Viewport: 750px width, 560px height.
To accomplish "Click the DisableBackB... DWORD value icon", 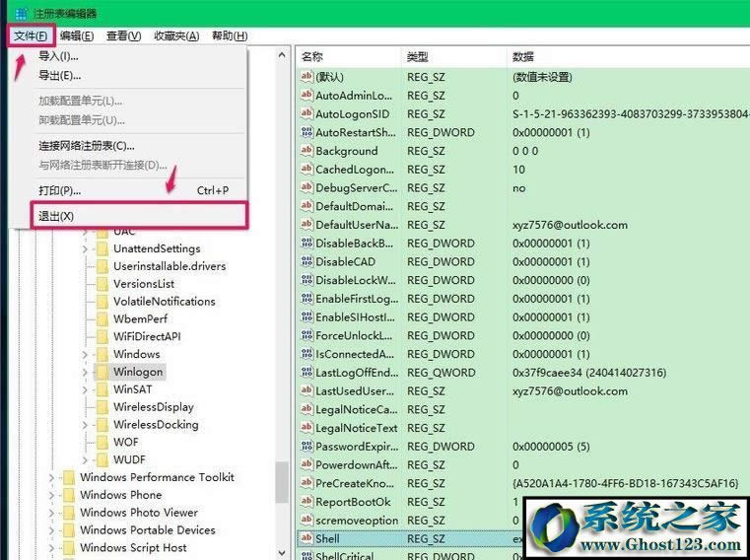I will click(307, 243).
